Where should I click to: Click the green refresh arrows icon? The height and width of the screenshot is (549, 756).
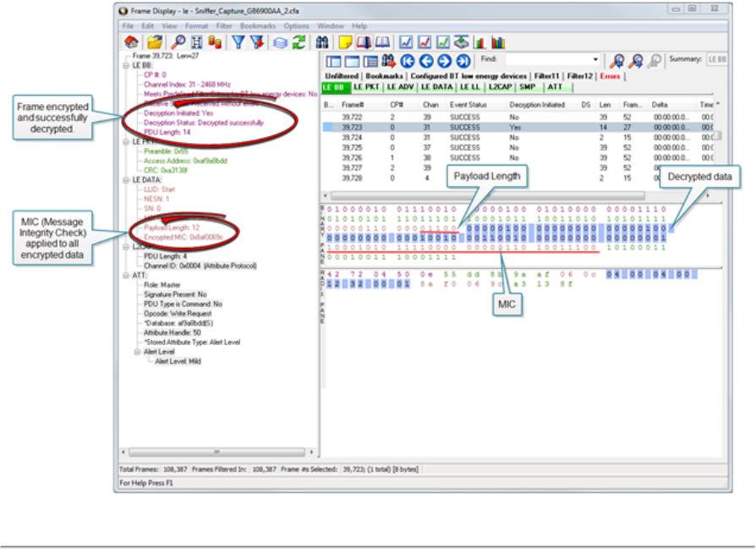(x=299, y=41)
